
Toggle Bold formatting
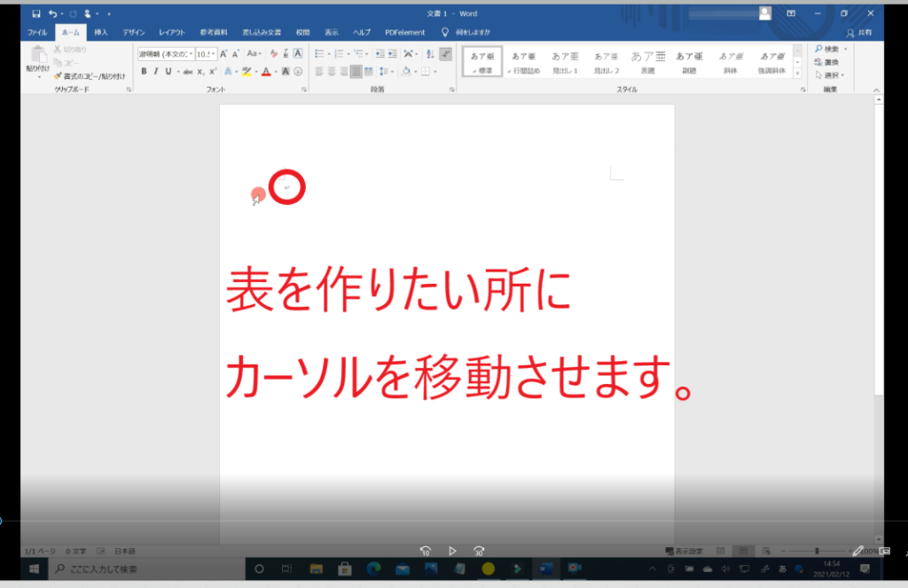point(144,72)
